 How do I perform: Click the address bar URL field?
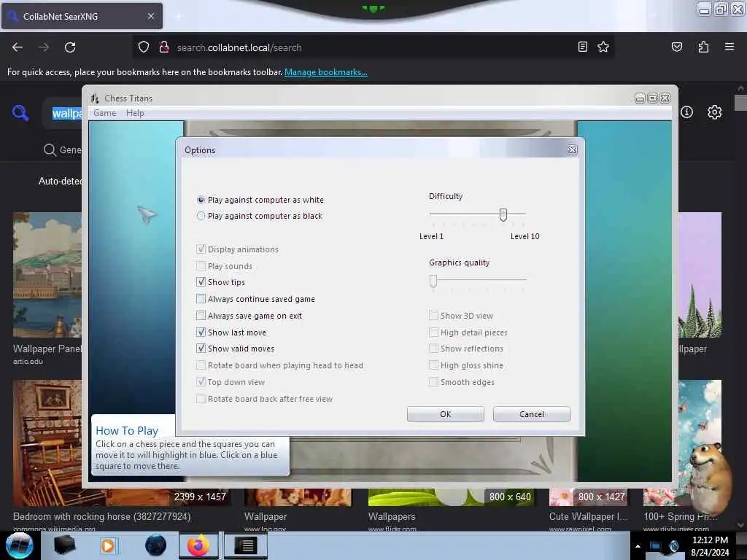(x=371, y=47)
